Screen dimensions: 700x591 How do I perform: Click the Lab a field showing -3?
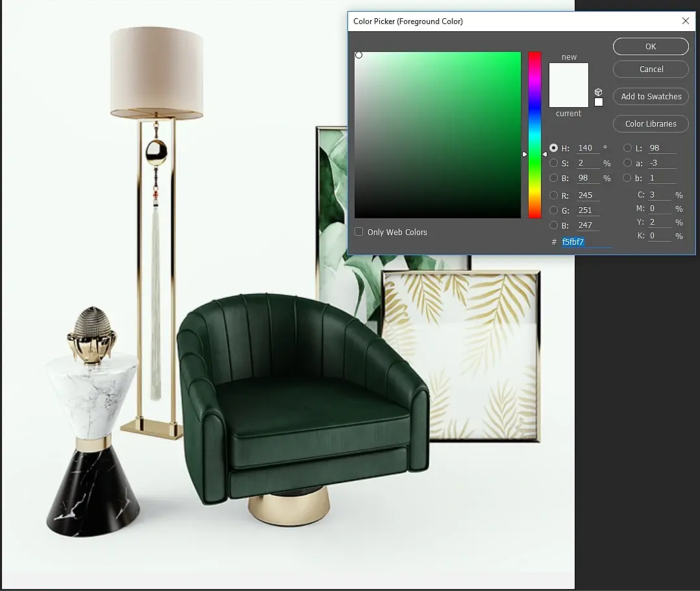[662, 163]
